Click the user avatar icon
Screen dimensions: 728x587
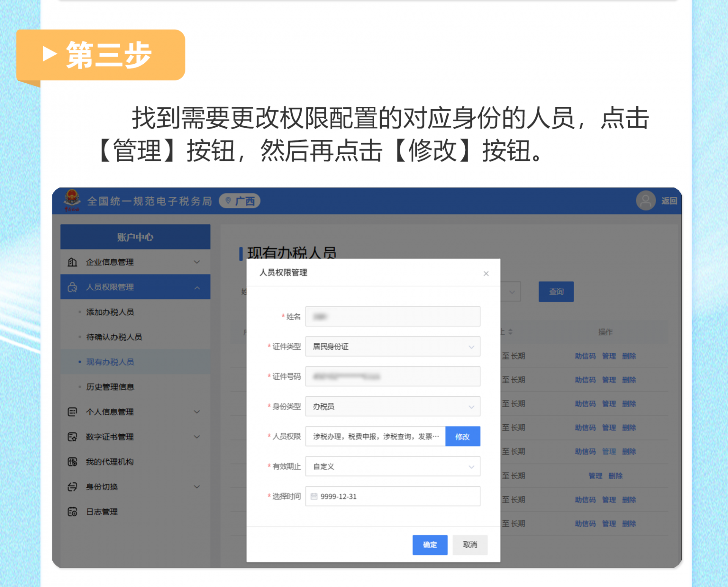pyautogui.click(x=645, y=201)
